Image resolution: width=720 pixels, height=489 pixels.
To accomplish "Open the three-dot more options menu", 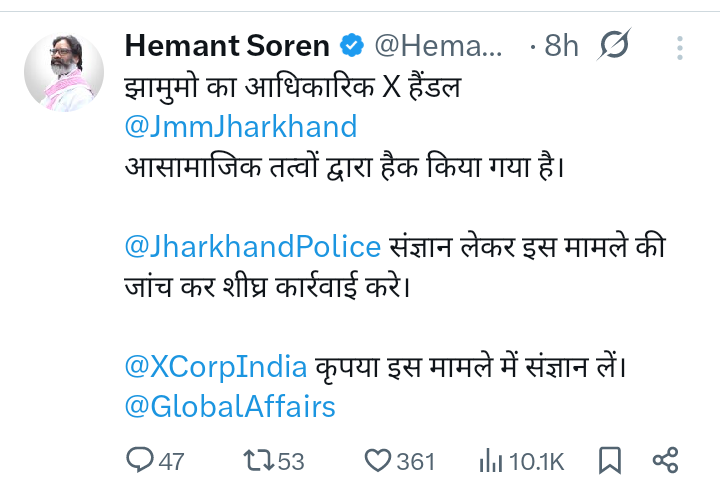I will coord(680,47).
